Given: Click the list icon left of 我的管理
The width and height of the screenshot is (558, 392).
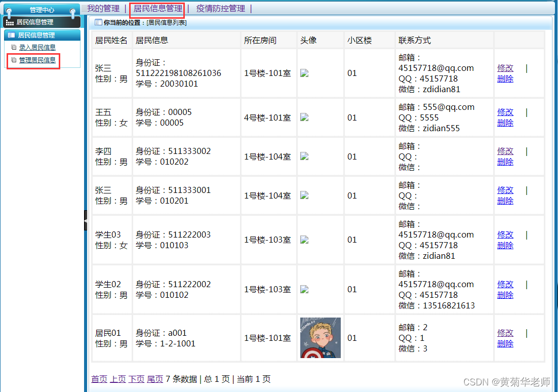Looking at the screenshot, I should (x=84, y=8).
